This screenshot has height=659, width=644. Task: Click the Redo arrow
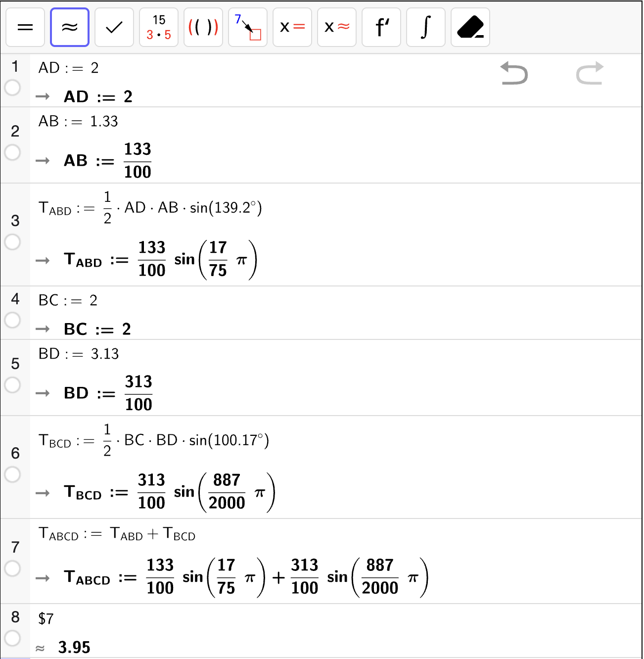click(x=590, y=73)
